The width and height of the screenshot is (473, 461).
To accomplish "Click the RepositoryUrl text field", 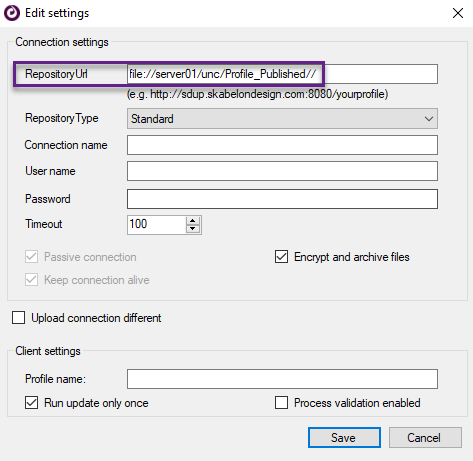I will pyautogui.click(x=282, y=74).
